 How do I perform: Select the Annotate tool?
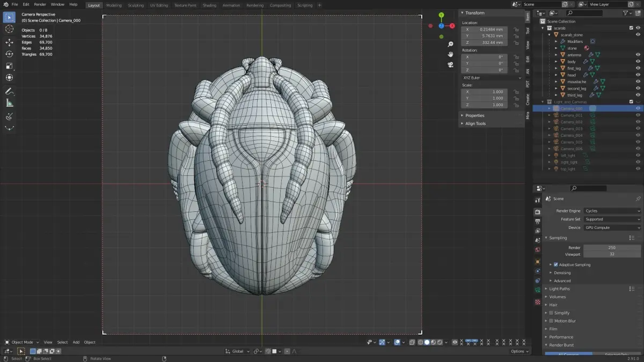tap(9, 91)
